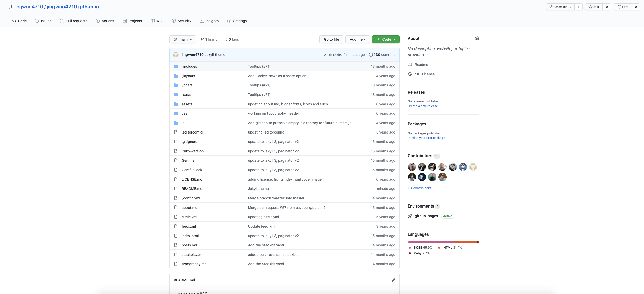Click the branch icon beside 1 branch
The width and height of the screenshot is (644, 294).
202,39
